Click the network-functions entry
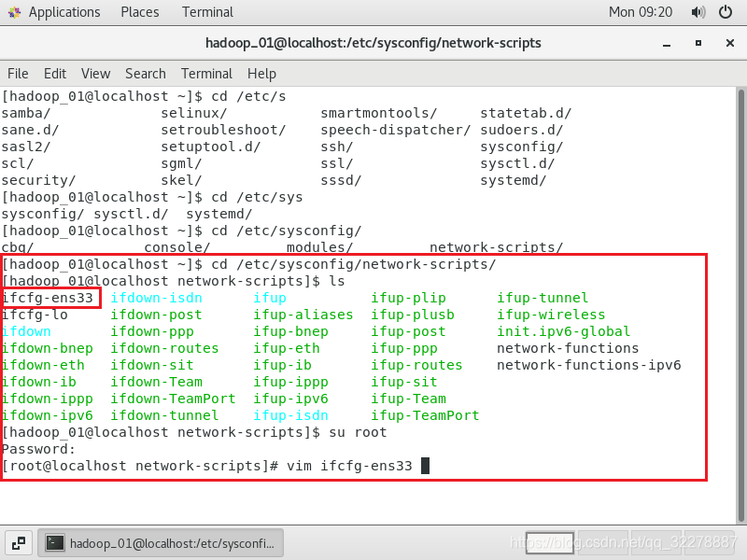Image resolution: width=747 pixels, height=560 pixels. (x=568, y=348)
